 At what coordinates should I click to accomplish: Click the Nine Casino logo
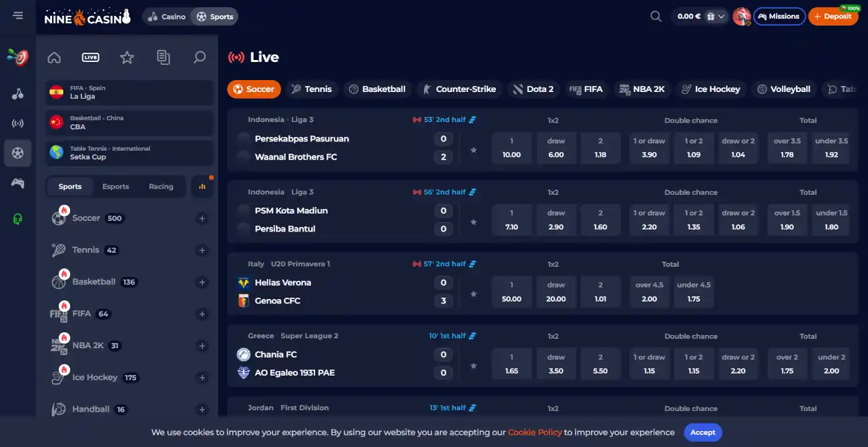(x=87, y=17)
